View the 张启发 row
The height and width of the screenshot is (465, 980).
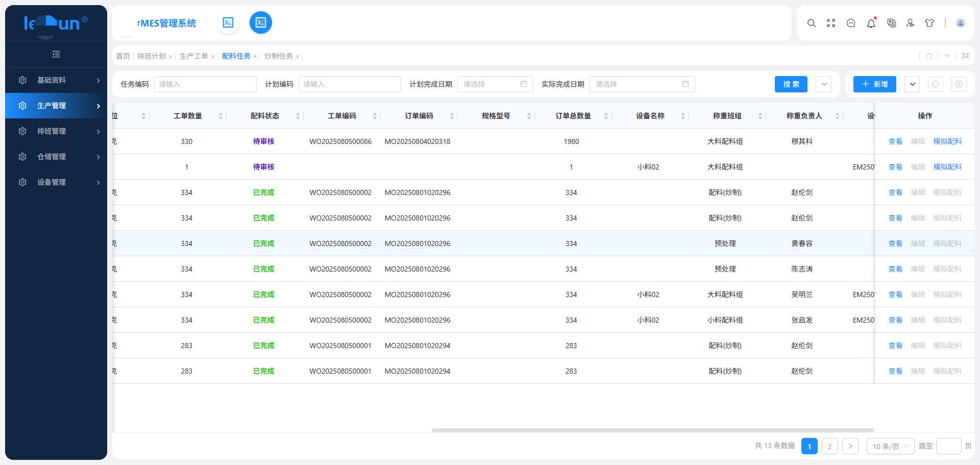(895, 320)
